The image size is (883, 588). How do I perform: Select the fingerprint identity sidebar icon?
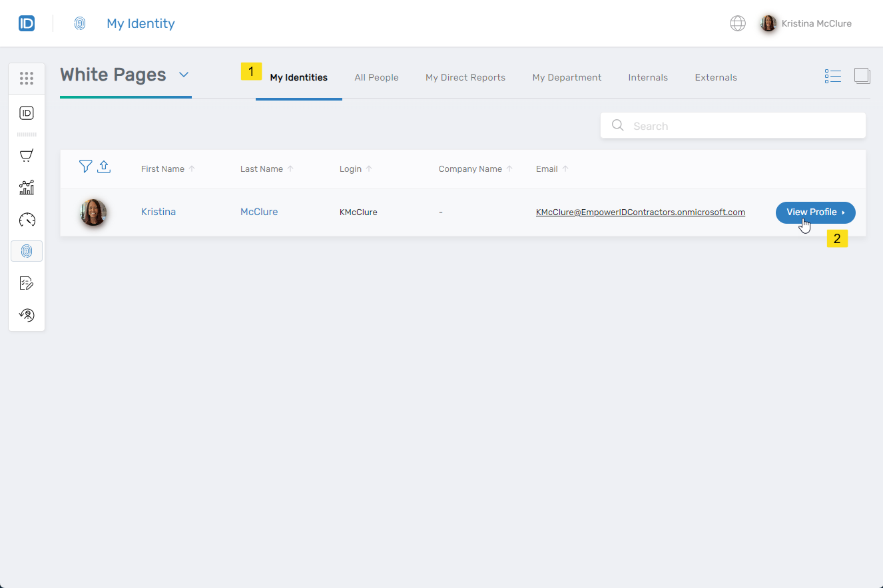pyautogui.click(x=27, y=251)
